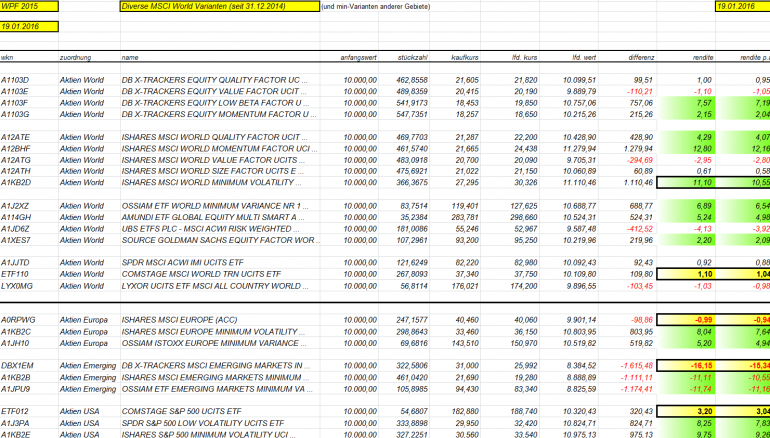Viewport: 770px width, 438px height.
Task: Select the DB X-TRACKERS EQUITY LOW BETA FACTOR name cell
Action: [x=220, y=103]
